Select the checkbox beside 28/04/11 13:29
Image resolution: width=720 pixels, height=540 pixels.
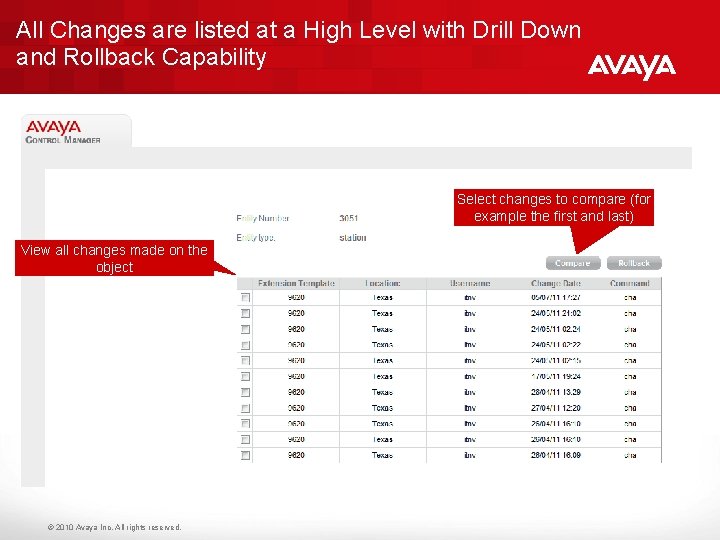tap(246, 392)
